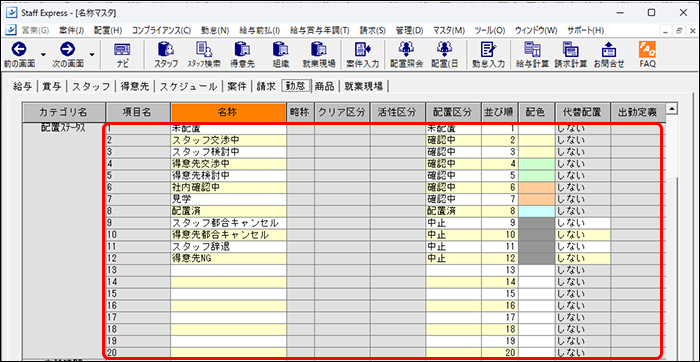This screenshot has height=362, width=700.
Task: Select the スタッフ交渉中 name cell
Action: pos(228,140)
